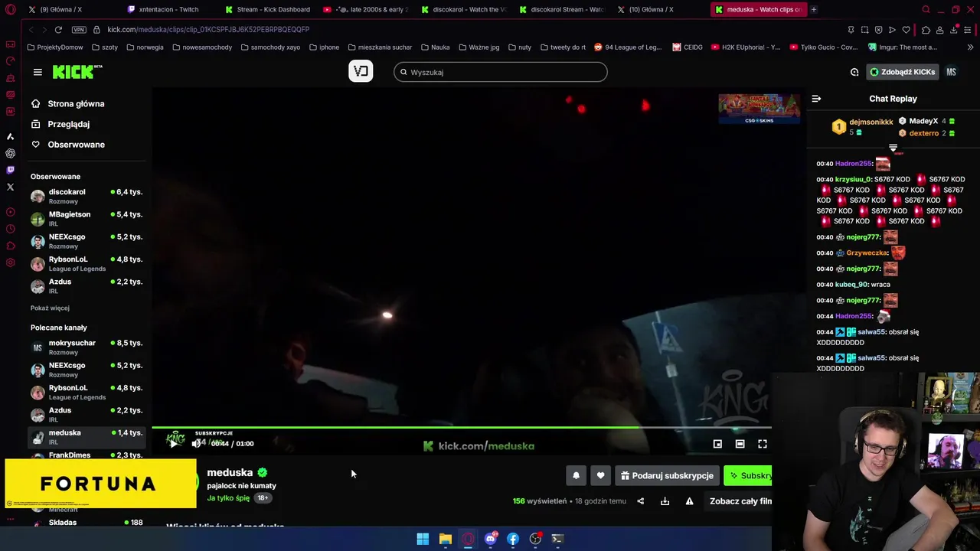This screenshot has width=980, height=551.
Task: Open File Explorer from taskbar
Action: pyautogui.click(x=445, y=539)
